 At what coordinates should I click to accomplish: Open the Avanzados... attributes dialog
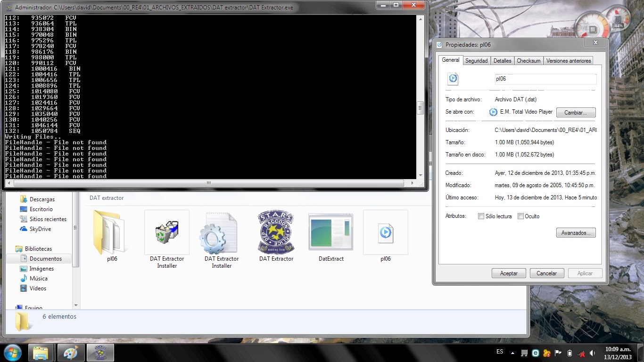pos(576,233)
